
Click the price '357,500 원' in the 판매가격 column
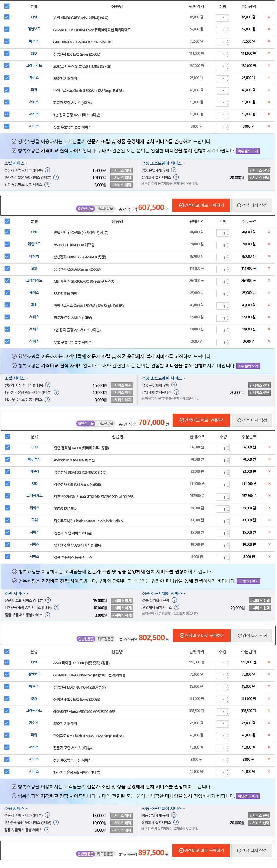(x=197, y=496)
